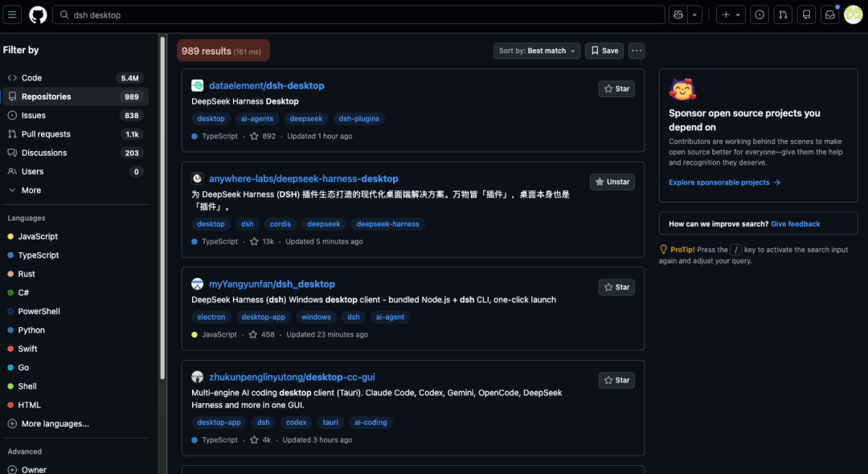Select cordis topic tag
This screenshot has width=868, height=474.
coord(280,225)
